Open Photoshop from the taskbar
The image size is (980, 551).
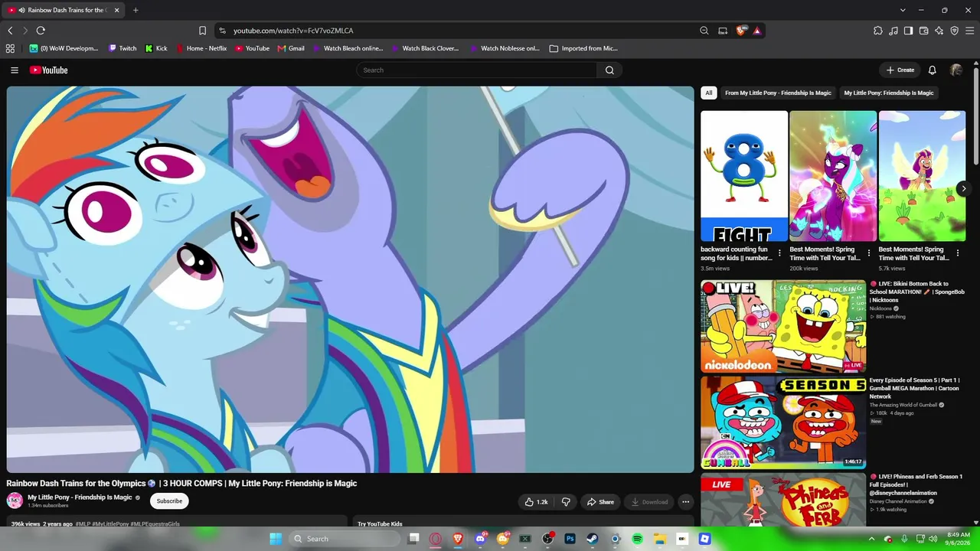coord(570,539)
